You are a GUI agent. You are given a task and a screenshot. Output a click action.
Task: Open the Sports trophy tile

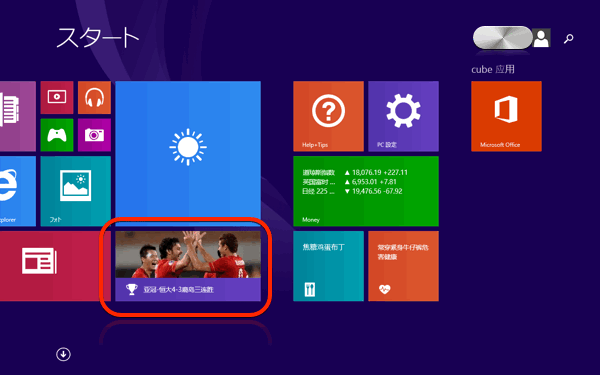point(188,266)
